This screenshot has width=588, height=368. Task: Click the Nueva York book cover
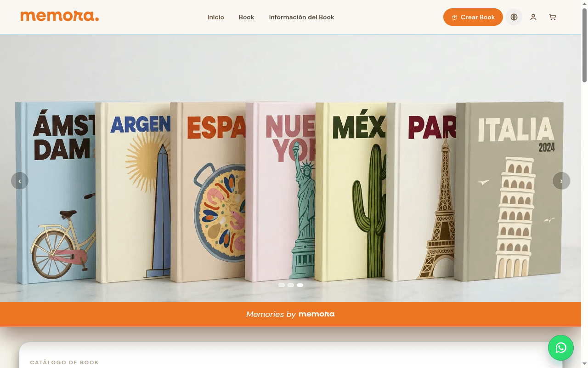(x=281, y=192)
